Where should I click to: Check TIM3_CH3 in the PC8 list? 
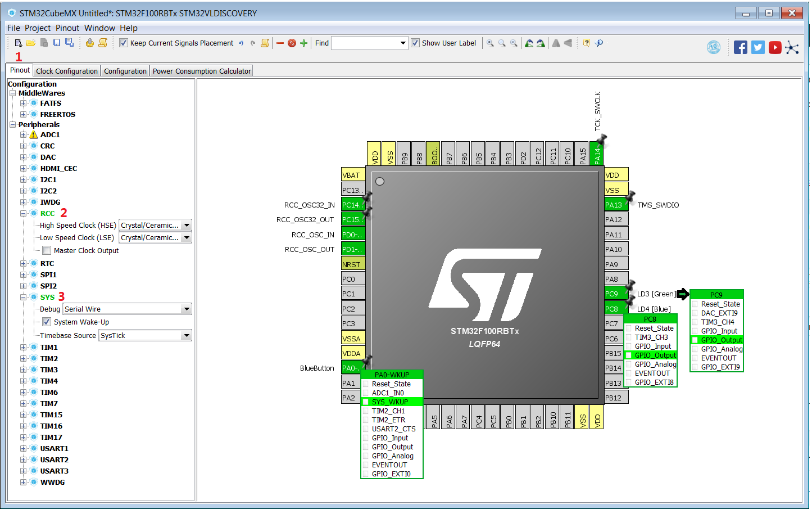(x=629, y=337)
